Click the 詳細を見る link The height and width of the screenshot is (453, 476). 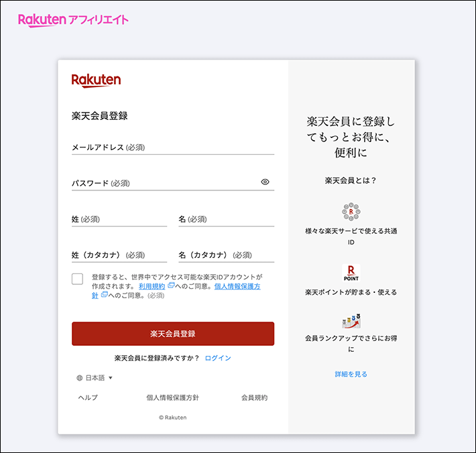[x=351, y=374]
